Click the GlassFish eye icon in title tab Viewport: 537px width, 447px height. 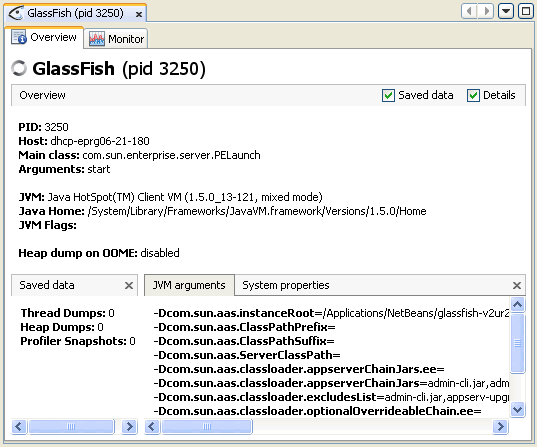[16, 13]
